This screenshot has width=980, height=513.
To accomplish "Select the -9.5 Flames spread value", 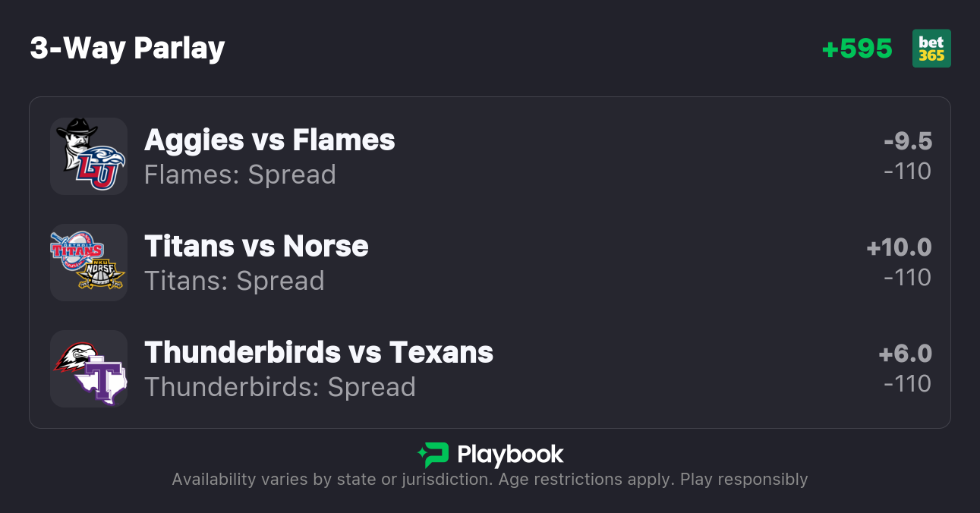I will click(908, 141).
